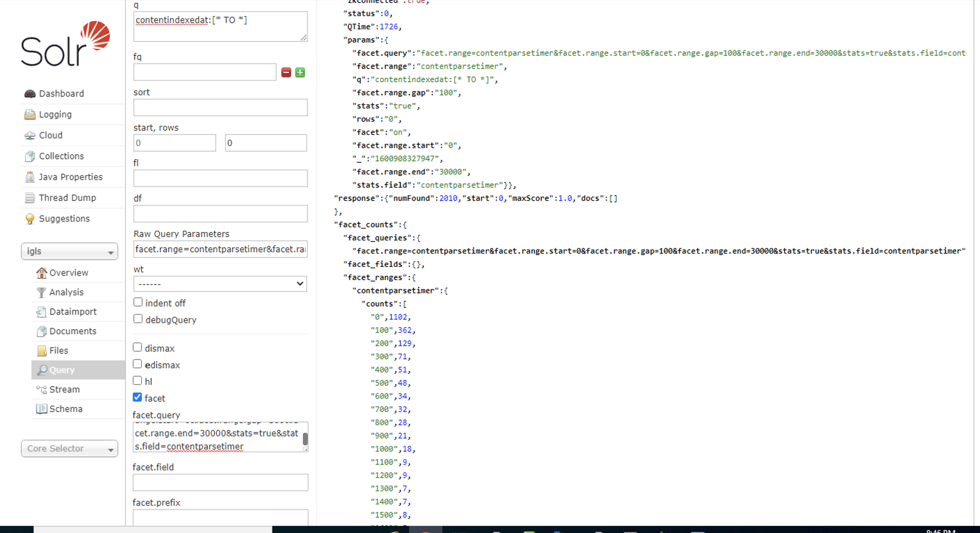Click the Collections icon
Image resolution: width=980 pixels, height=533 pixels.
tap(30, 156)
